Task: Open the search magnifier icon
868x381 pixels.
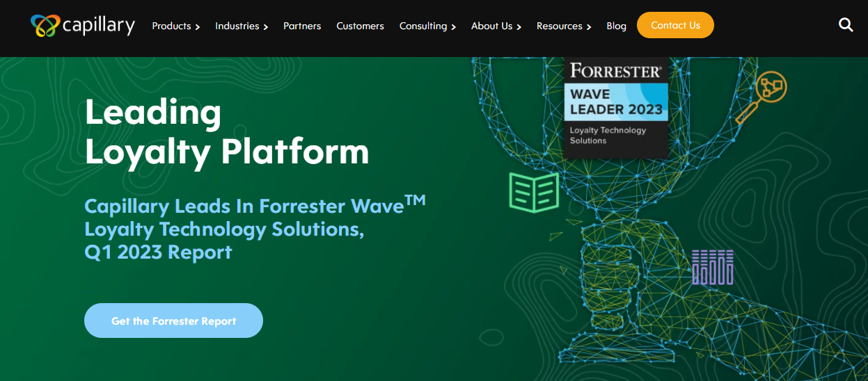Action: tap(846, 25)
